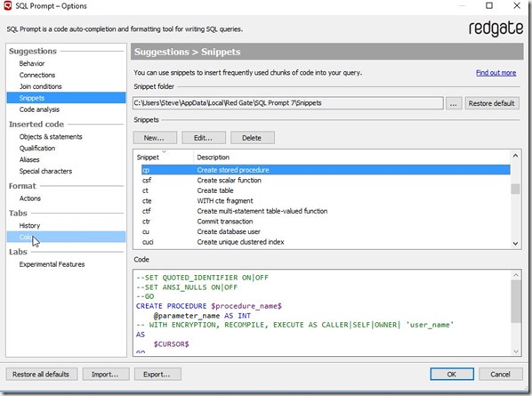
Task: Click the code preview scroll down arrow
Action: [516, 352]
